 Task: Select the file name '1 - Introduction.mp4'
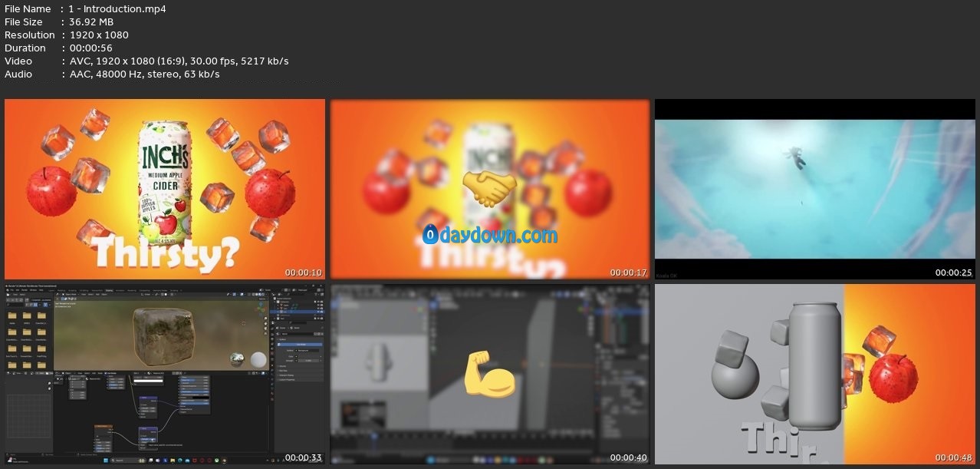[117, 9]
